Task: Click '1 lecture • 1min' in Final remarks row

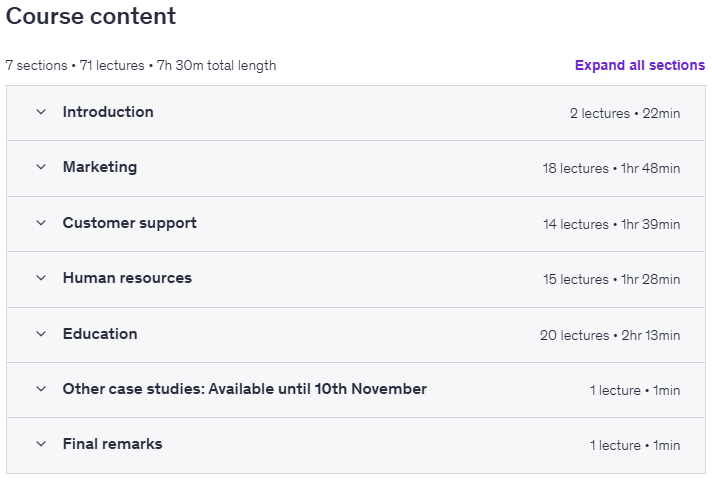Action: point(635,446)
